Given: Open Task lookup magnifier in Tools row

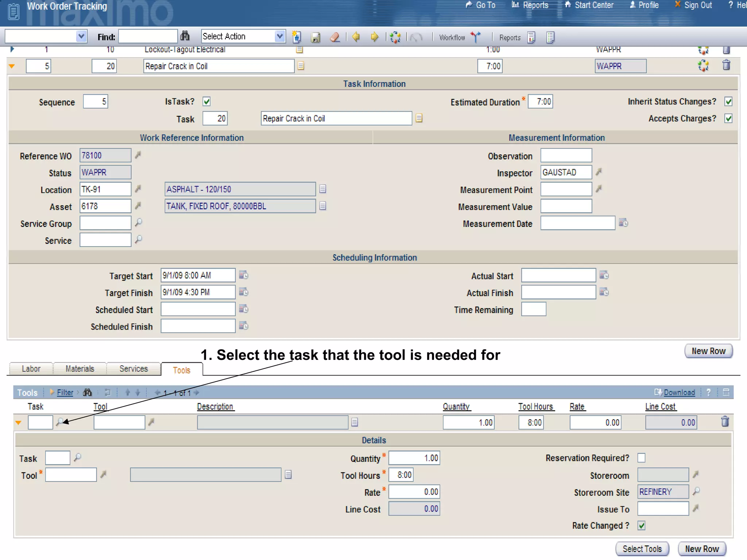Looking at the screenshot, I should coord(60,422).
